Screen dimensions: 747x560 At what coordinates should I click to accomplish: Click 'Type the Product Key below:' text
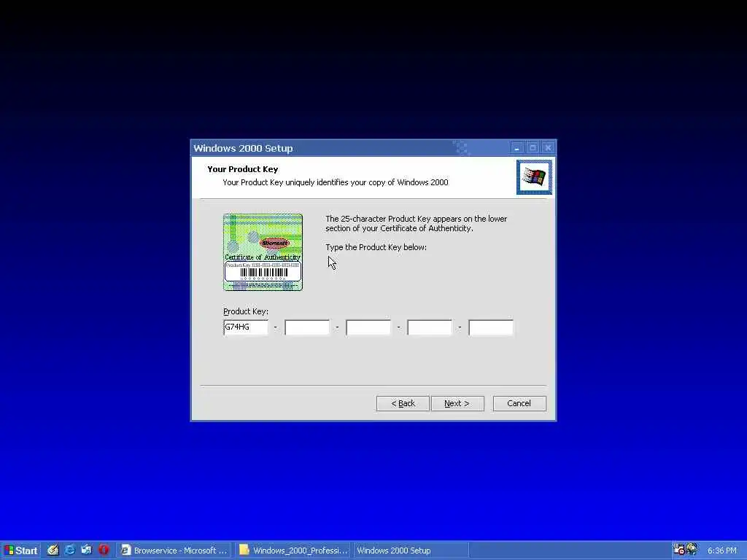(376, 247)
